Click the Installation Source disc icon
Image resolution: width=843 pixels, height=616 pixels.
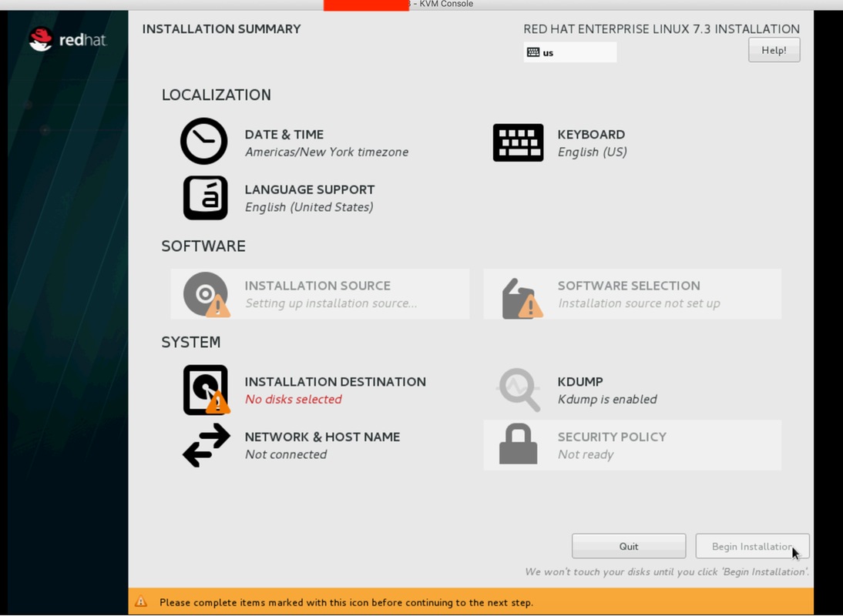(207, 294)
